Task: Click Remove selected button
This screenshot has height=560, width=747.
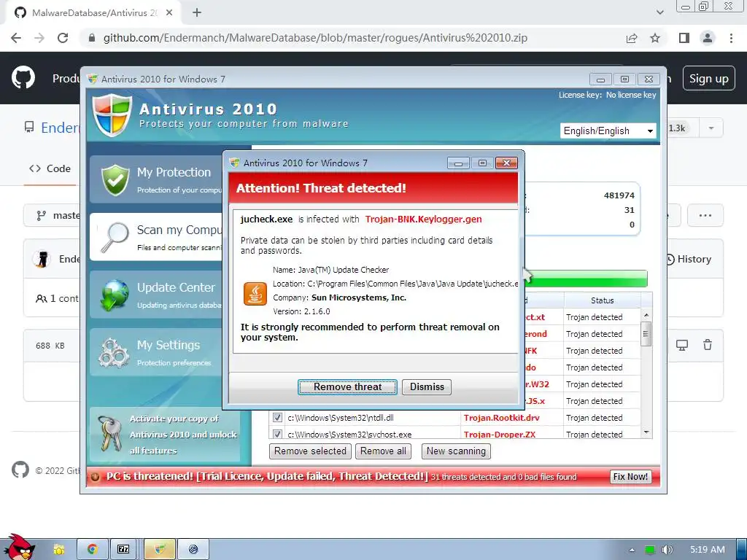Action: click(310, 451)
